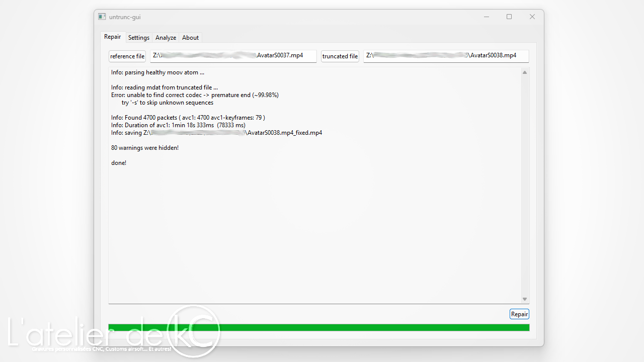Minimize the untrunc-gui window
644x362 pixels.
point(487,17)
